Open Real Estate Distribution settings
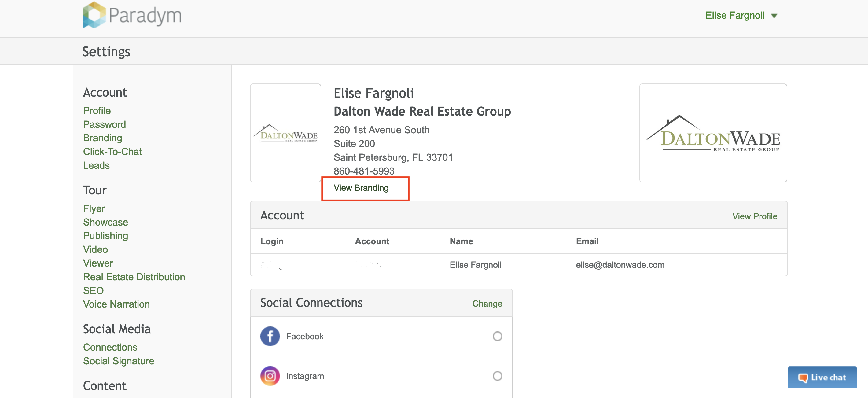 134,277
